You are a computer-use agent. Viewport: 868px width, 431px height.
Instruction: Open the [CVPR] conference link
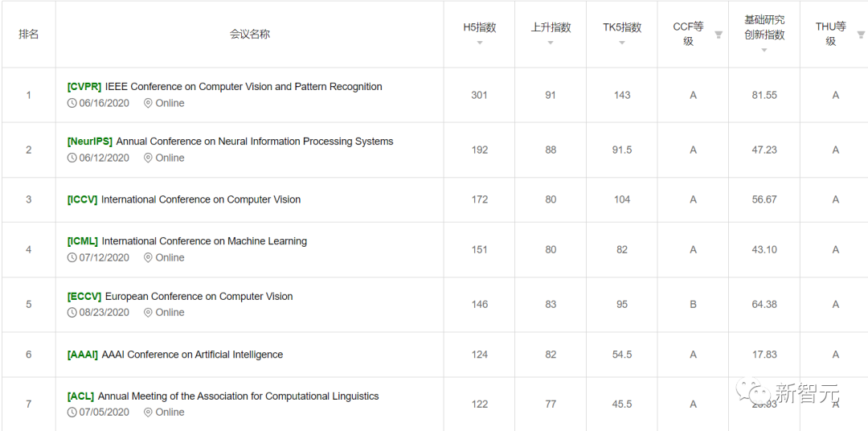point(84,87)
